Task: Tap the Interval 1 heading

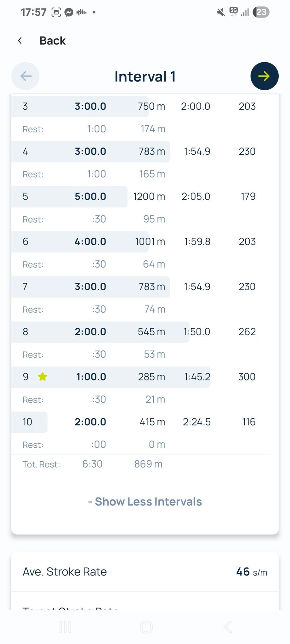Action: click(x=145, y=77)
